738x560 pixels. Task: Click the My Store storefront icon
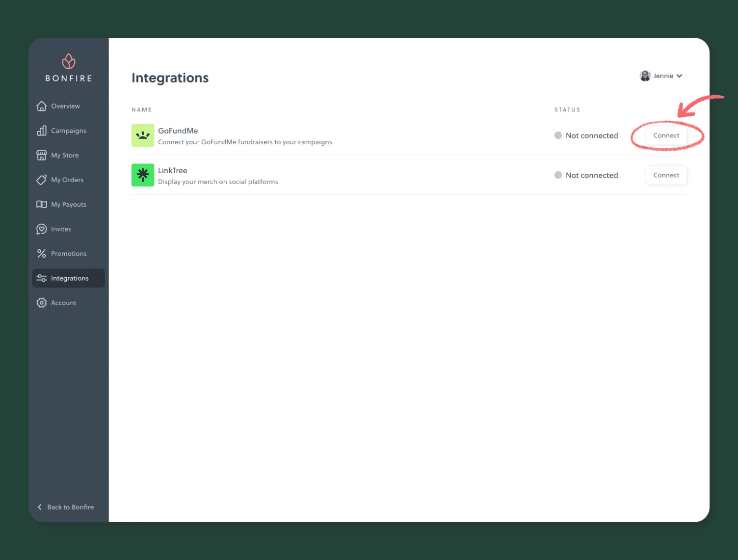(x=42, y=155)
